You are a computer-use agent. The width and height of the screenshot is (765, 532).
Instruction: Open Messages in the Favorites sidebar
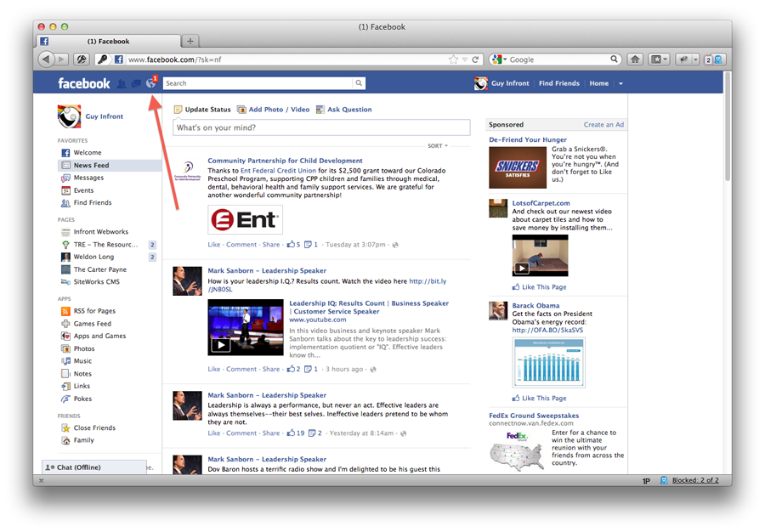pyautogui.click(x=88, y=178)
